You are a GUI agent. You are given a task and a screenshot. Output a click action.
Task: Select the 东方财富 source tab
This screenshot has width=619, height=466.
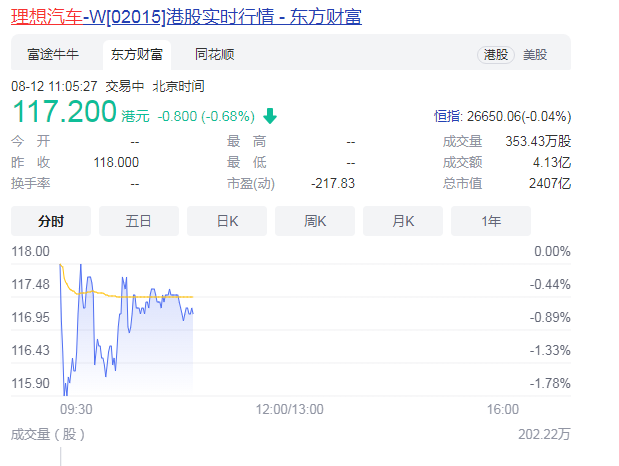[x=137, y=54]
